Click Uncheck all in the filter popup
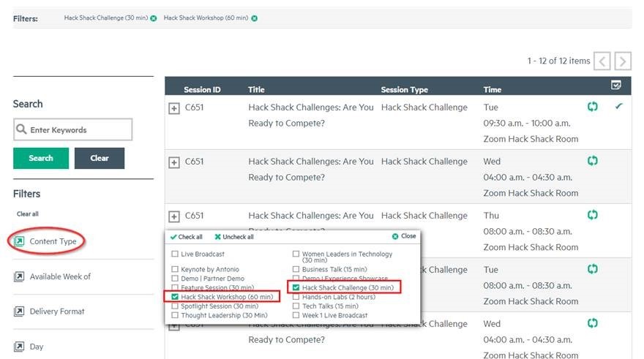644x359 pixels. pos(234,237)
